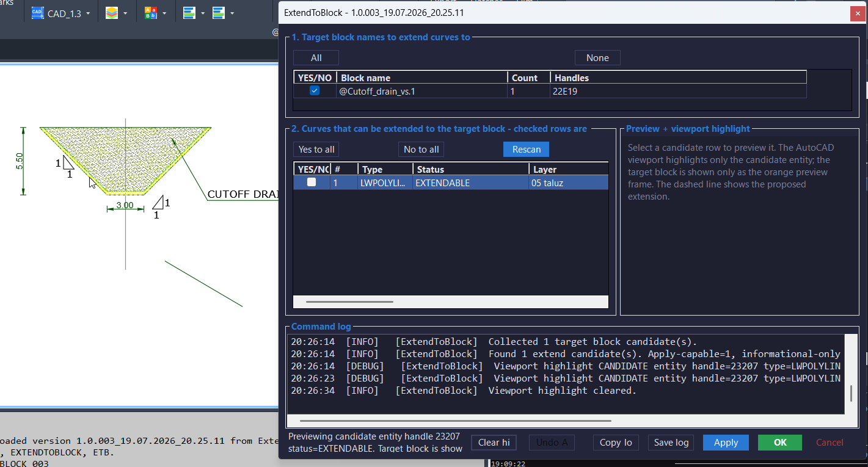Sort curves by Status column header
This screenshot has height=467, width=868.
coord(471,169)
